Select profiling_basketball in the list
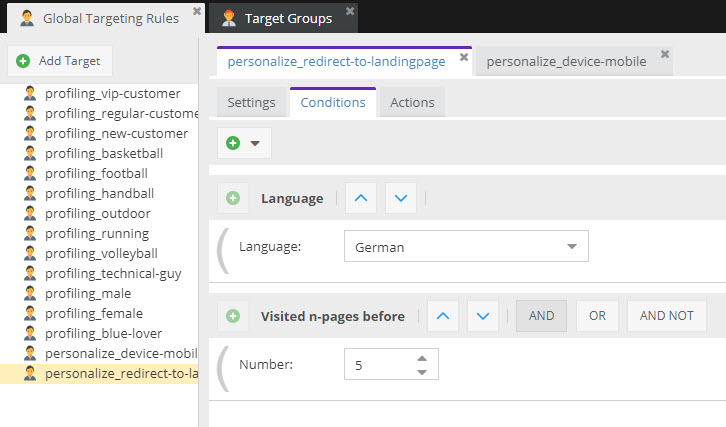Viewport: 726px width, 427px height. (x=99, y=153)
